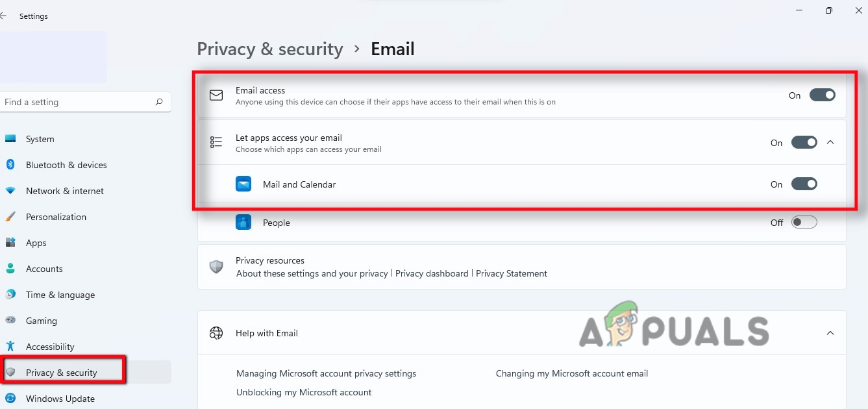Open the Privacy dashboard link
The image size is (868, 409).
431,273
